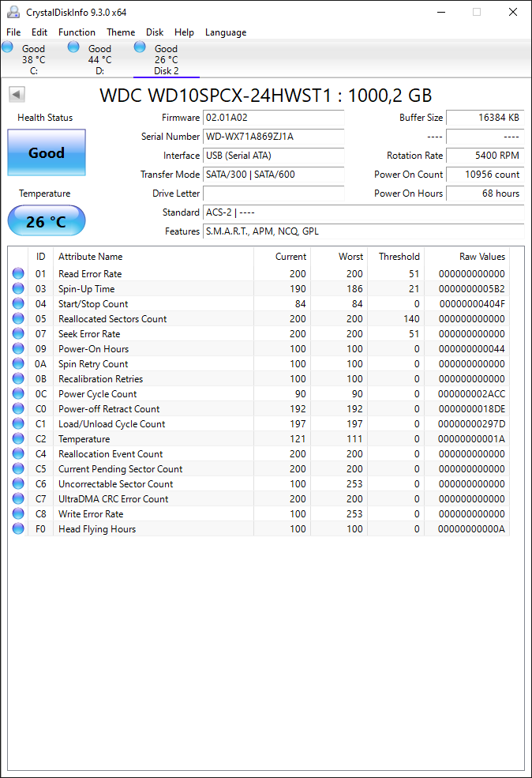The width and height of the screenshot is (532, 778).
Task: Select the Disk 2 tab
Action: point(166,59)
